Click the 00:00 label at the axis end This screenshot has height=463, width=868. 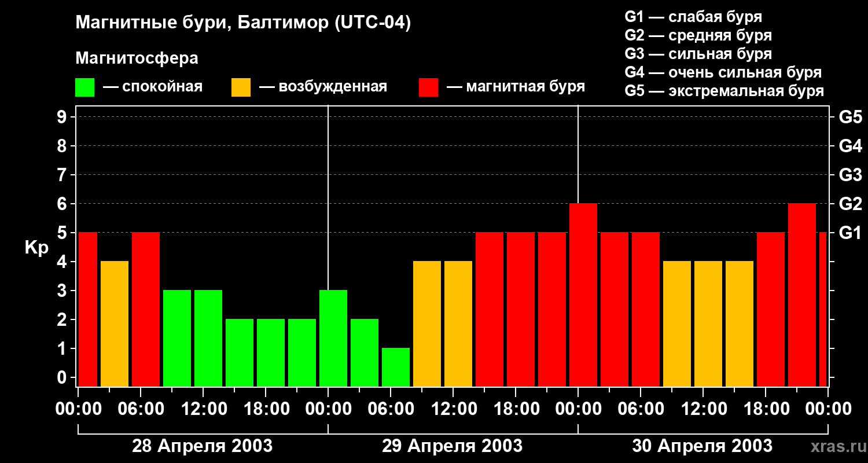coord(827,409)
